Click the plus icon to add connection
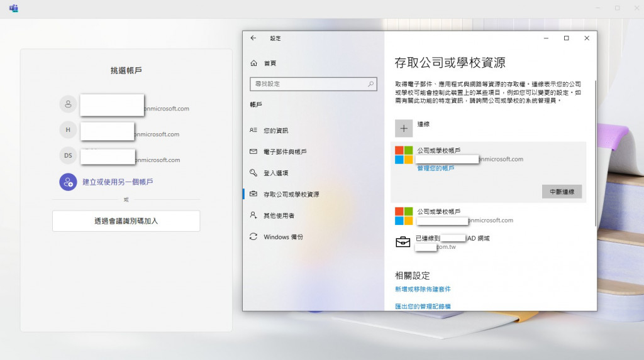Screen dimensions: 644x360 coord(404,129)
